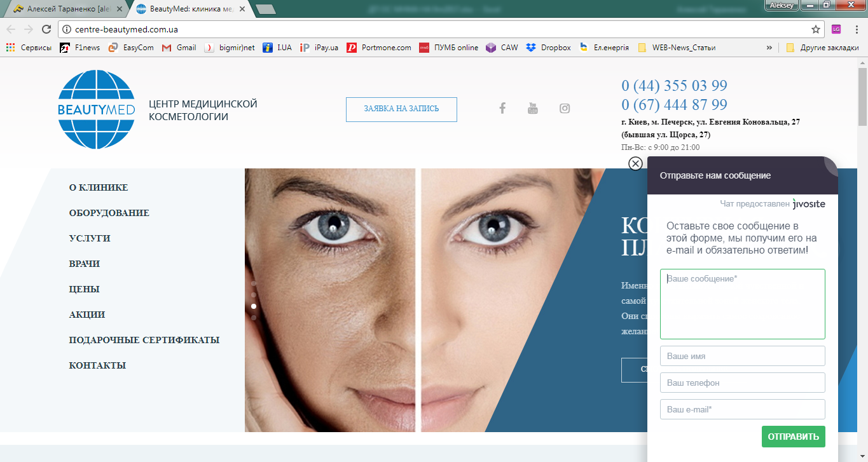Image resolution: width=868 pixels, height=462 pixels.
Task: Open the АКЦИИ menu item
Action: [x=87, y=315]
